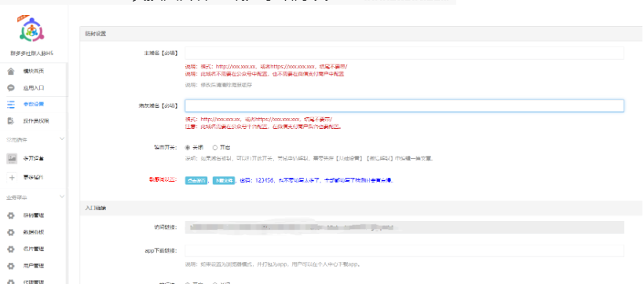Focus the 落地域名【必填】 input field
This screenshot has height=284, width=644.
coord(404,105)
